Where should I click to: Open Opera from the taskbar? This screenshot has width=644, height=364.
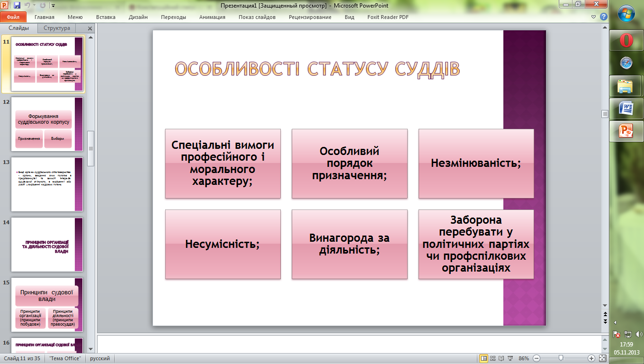626,40
